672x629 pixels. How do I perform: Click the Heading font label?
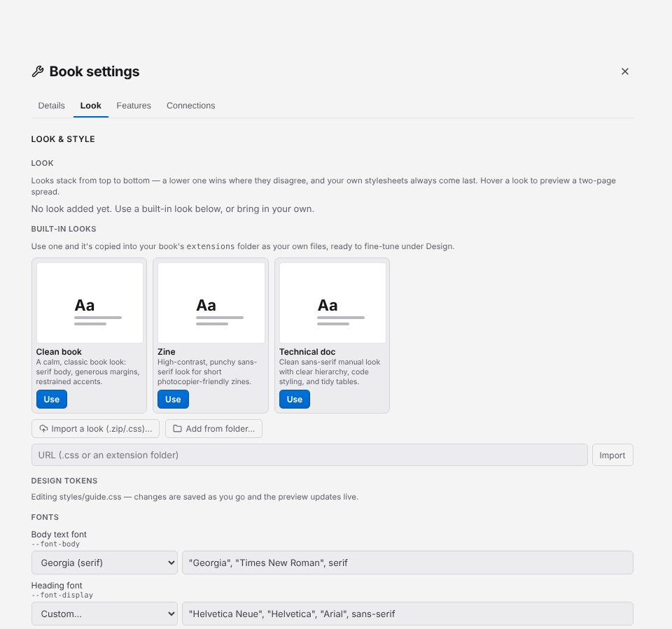point(57,586)
